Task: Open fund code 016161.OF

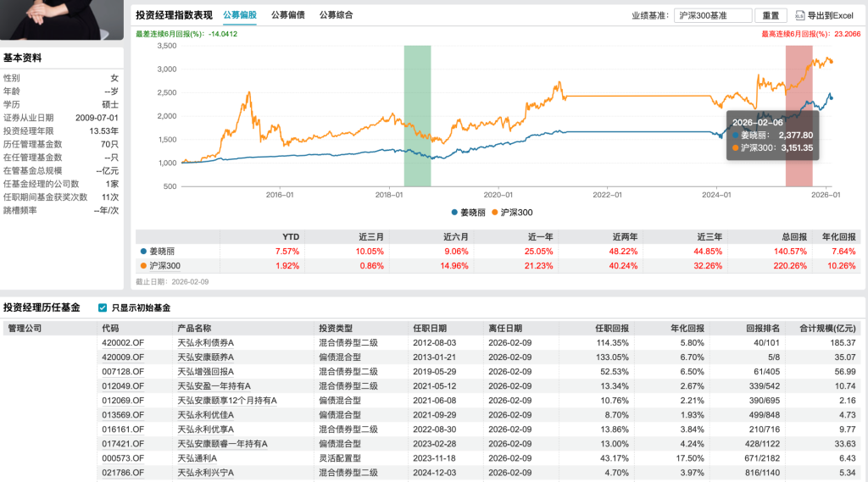Action: pos(123,429)
